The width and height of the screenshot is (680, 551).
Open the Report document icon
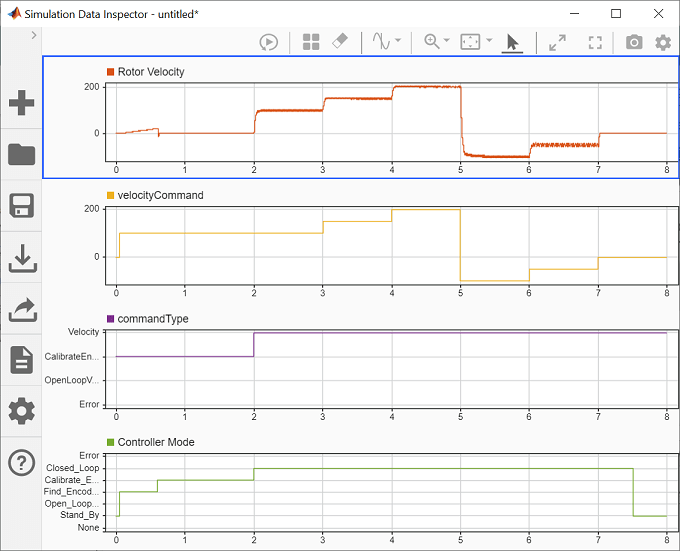click(x=22, y=360)
